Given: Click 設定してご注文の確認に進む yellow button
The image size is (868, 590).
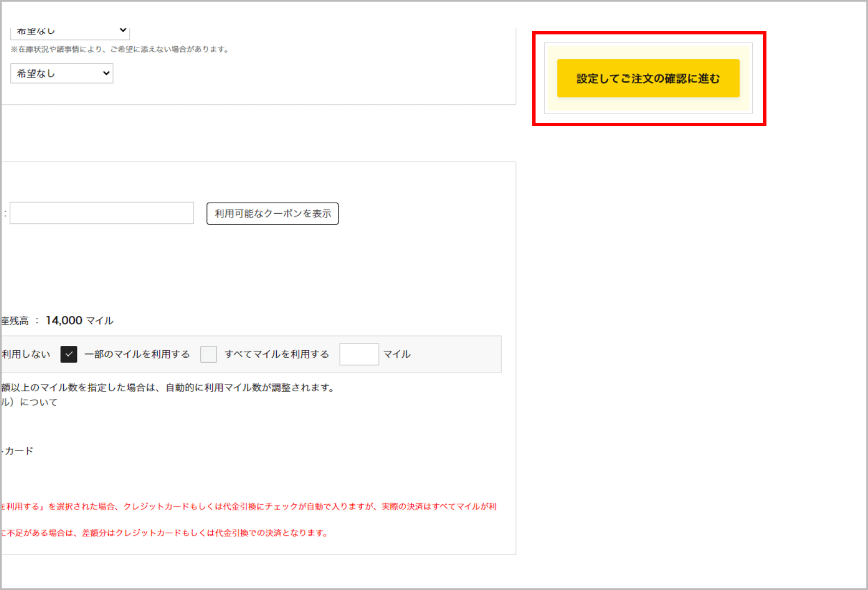Looking at the screenshot, I should point(648,79).
